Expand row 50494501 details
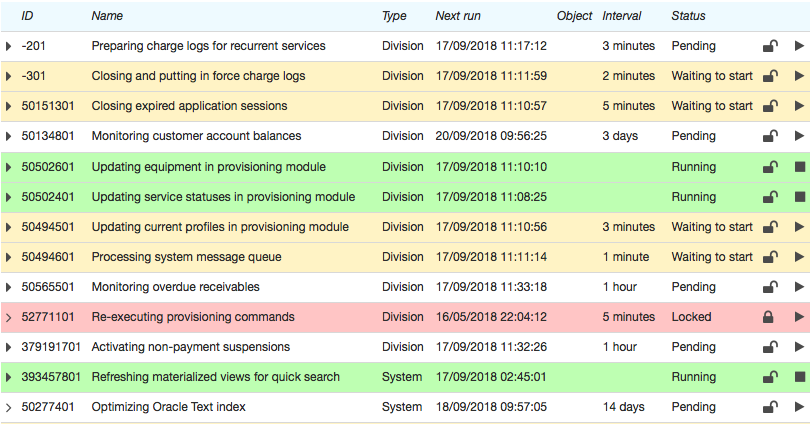 (x=8, y=227)
